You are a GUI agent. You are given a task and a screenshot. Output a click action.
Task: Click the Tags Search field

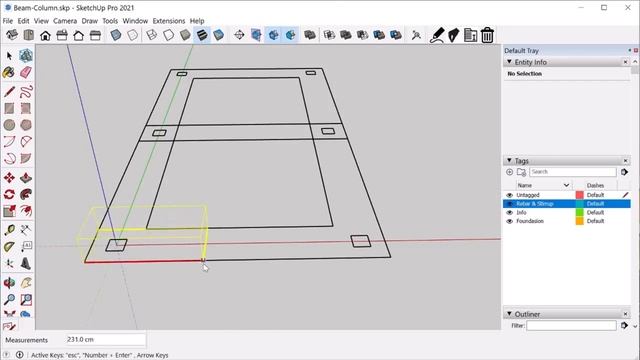tap(573, 172)
